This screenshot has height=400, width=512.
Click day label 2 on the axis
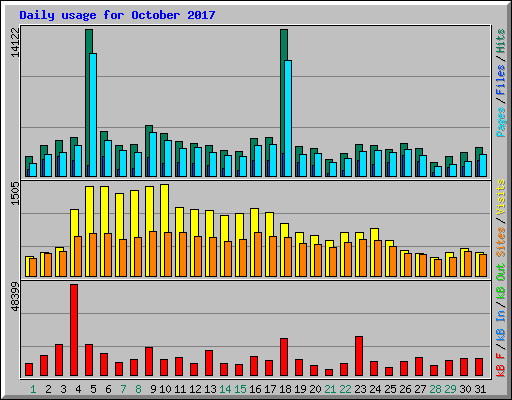(x=48, y=389)
